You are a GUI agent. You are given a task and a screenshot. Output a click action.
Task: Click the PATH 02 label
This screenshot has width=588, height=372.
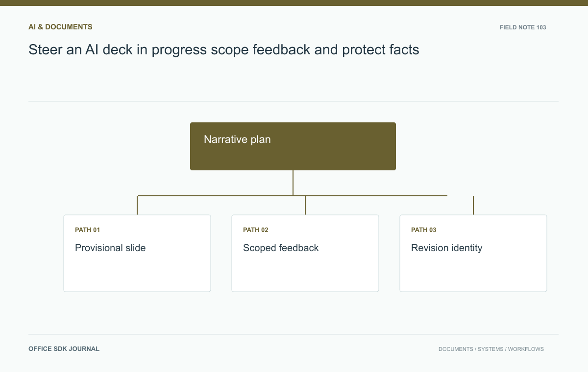tap(256, 230)
